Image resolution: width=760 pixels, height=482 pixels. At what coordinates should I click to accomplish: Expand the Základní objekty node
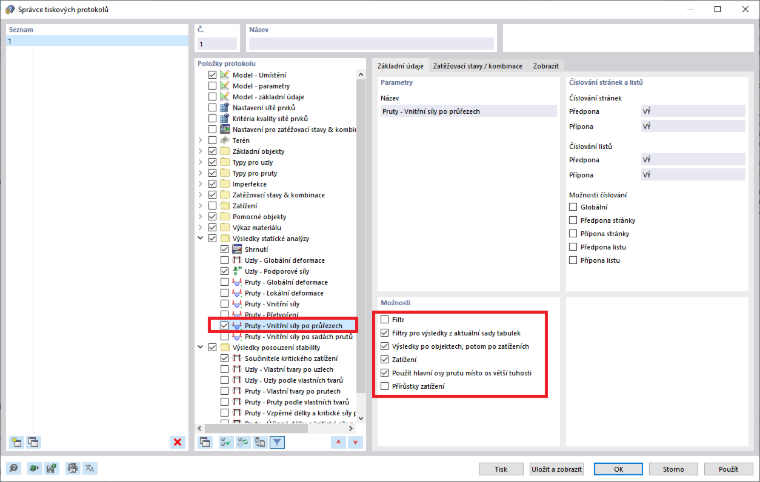pyautogui.click(x=201, y=151)
